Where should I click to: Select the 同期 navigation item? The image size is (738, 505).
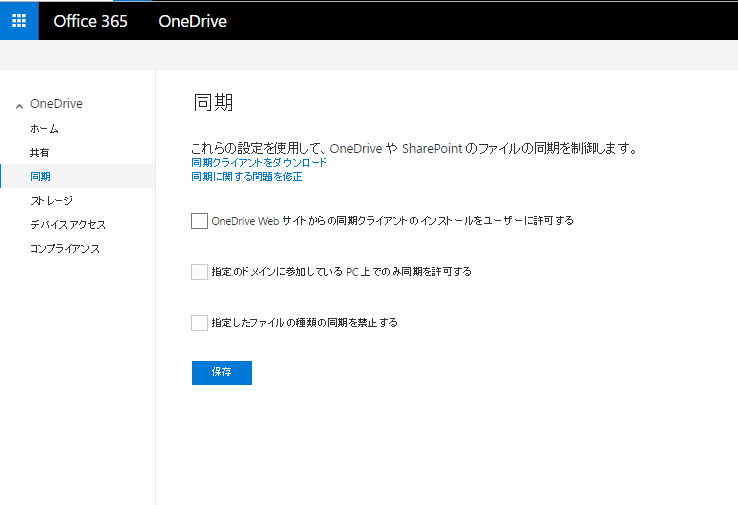[x=78, y=176]
